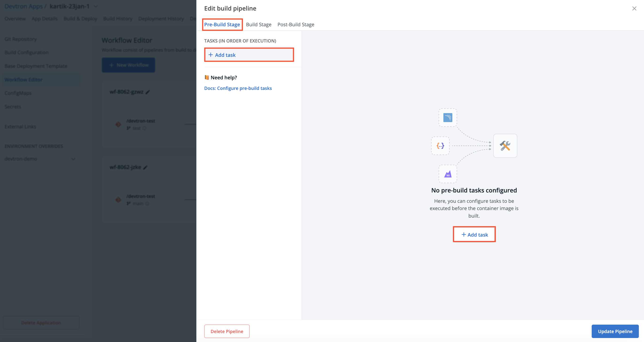This screenshot has height=342, width=644.
Task: Open the Build History tab
Action: click(x=118, y=19)
